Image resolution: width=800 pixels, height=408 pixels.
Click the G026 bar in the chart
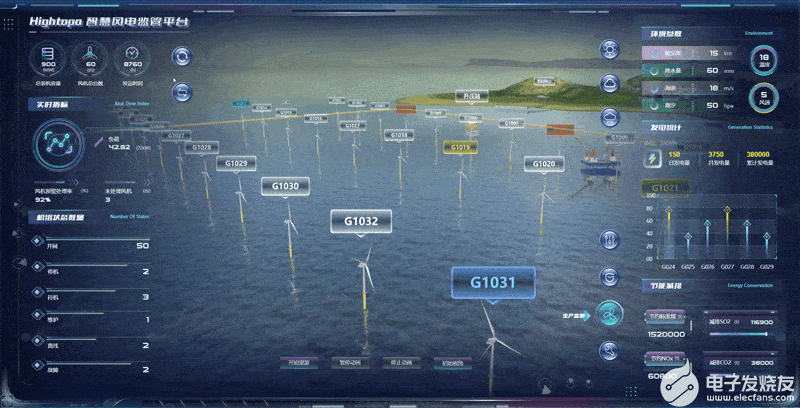click(x=708, y=240)
